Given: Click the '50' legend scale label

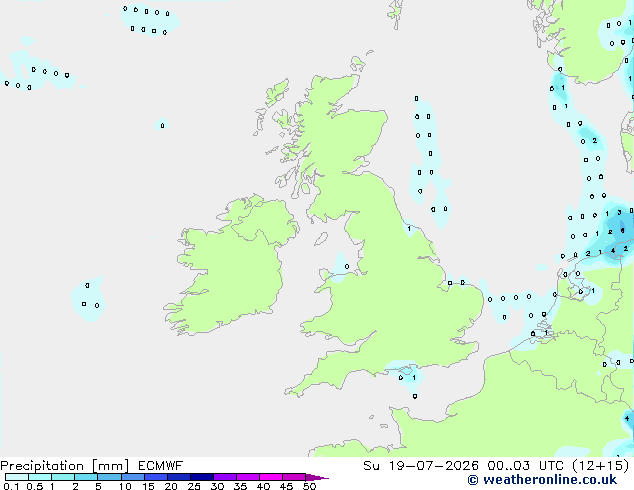Looking at the screenshot, I should 309,486.
